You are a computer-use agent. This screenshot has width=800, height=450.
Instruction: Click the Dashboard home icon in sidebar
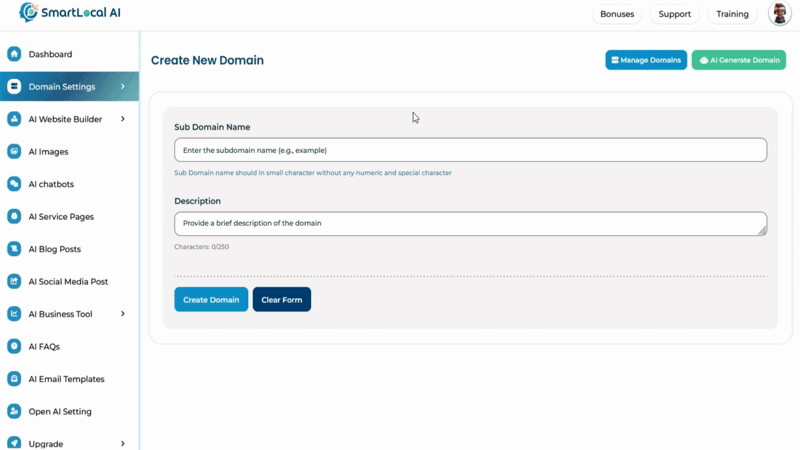[14, 54]
